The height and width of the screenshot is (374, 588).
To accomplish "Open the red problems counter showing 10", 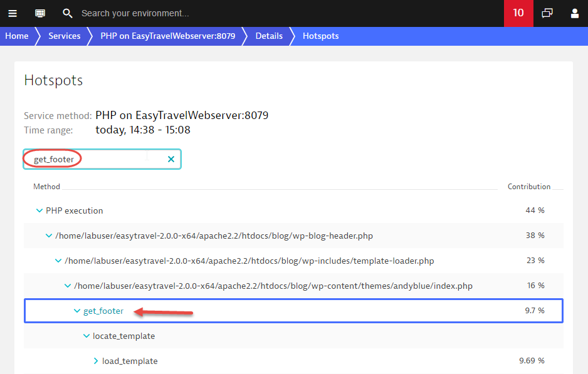I will 518,13.
